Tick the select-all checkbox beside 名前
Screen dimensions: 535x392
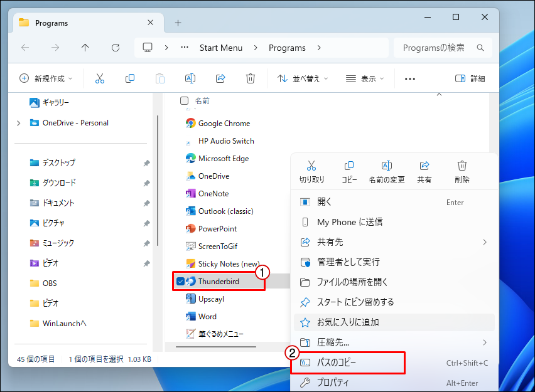point(184,100)
